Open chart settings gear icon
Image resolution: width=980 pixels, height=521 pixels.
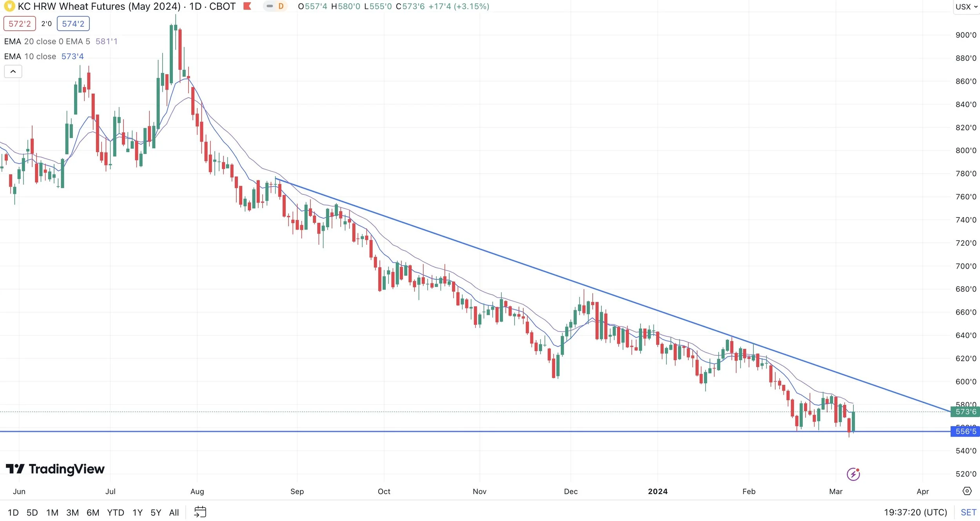point(967,491)
